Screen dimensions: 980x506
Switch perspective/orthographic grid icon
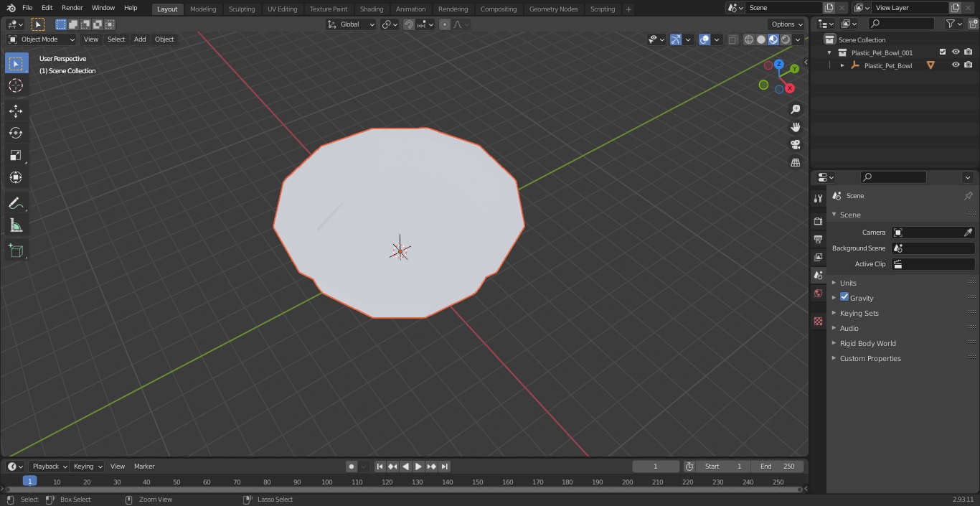click(795, 162)
